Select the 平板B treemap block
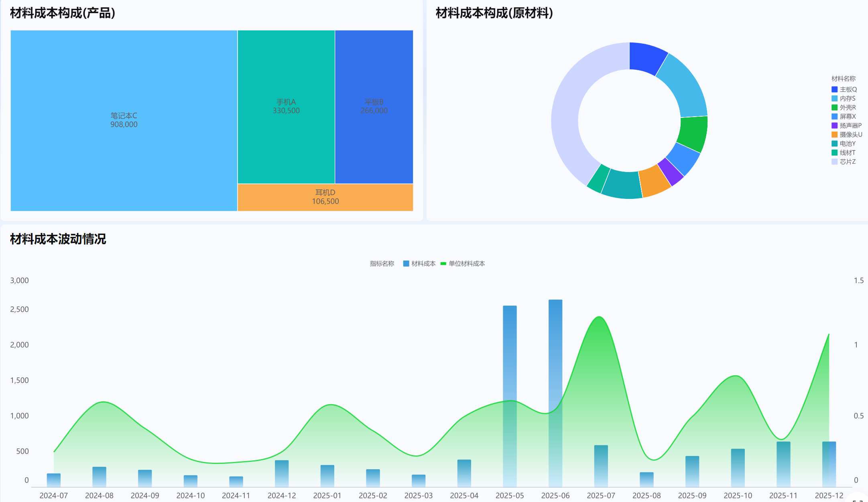Screen dimensions: 868x502 point(374,106)
